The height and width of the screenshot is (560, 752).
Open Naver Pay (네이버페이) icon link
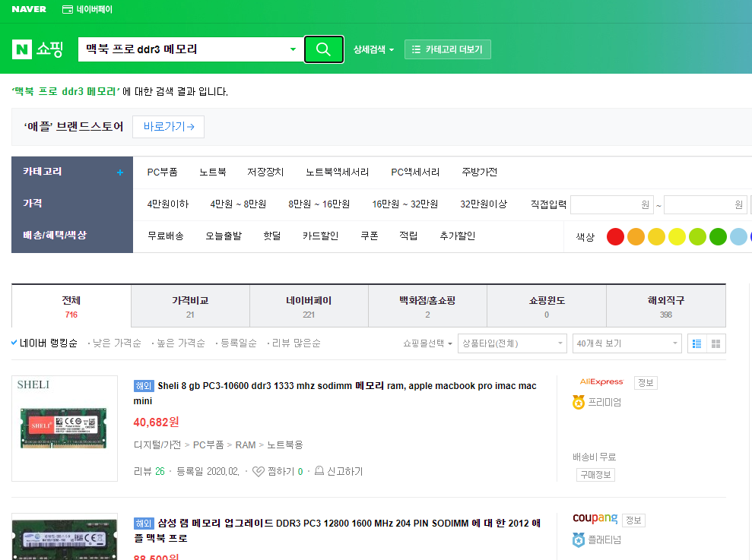pyautogui.click(x=87, y=10)
